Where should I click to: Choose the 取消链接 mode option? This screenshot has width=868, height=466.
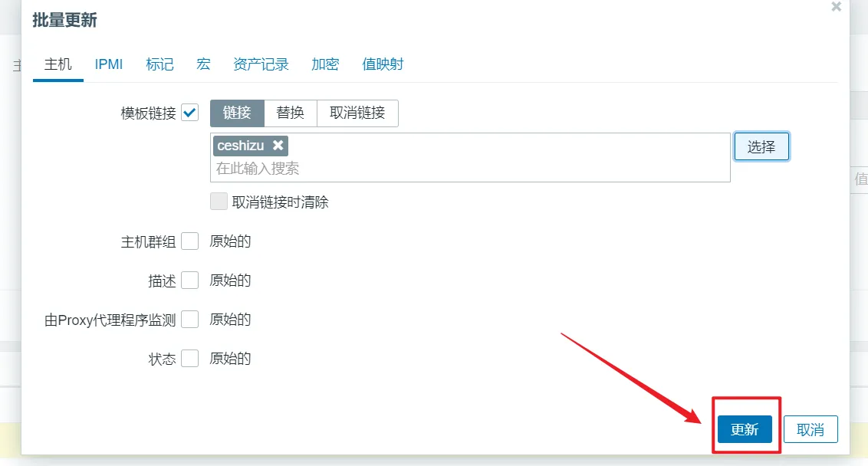point(357,113)
